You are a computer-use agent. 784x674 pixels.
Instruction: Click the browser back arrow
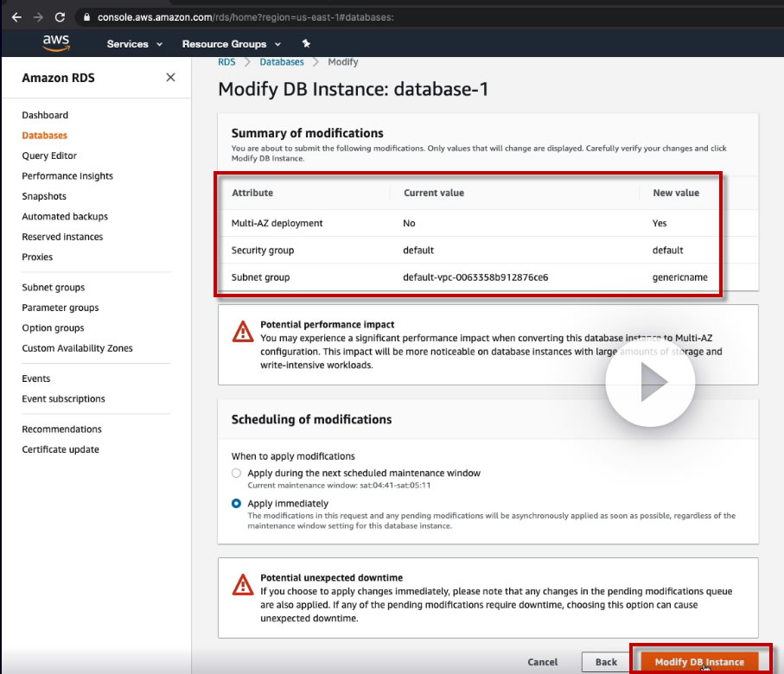(16, 17)
